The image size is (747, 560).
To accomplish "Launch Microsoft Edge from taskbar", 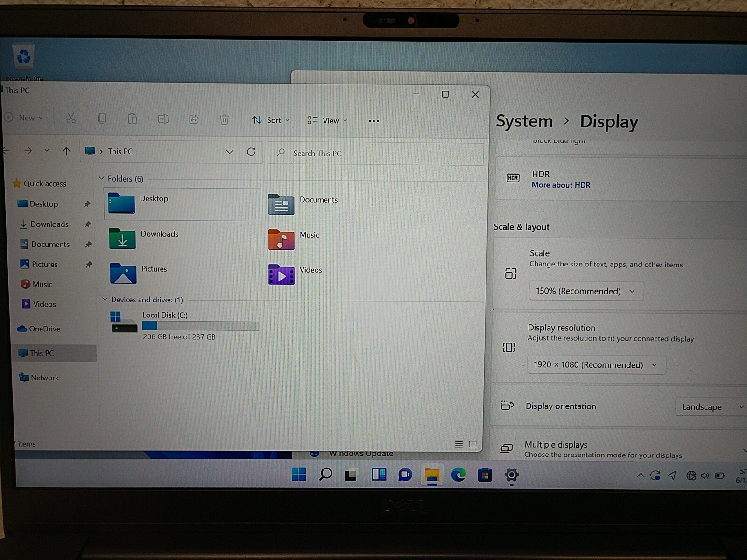I will pyautogui.click(x=458, y=476).
